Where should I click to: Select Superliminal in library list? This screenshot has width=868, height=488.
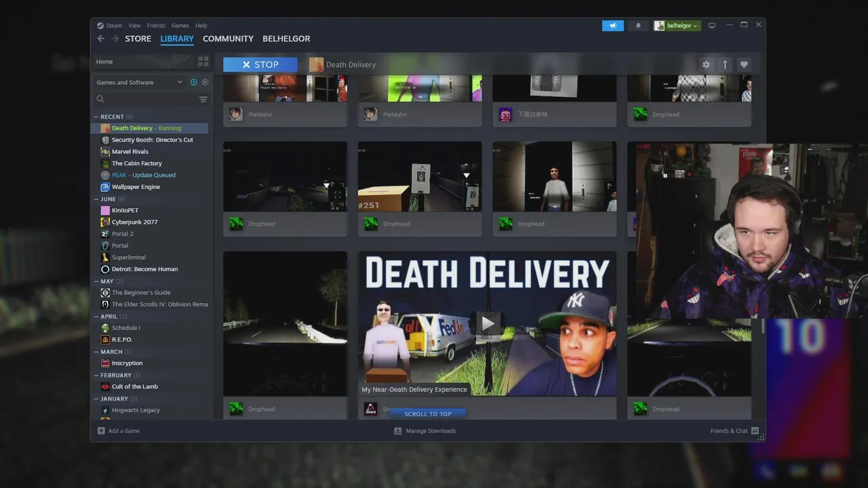click(x=129, y=258)
